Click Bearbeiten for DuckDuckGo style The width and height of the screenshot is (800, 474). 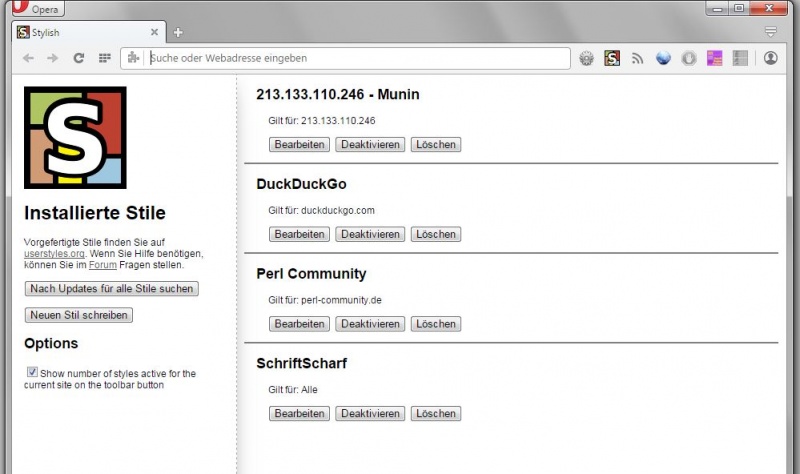299,234
